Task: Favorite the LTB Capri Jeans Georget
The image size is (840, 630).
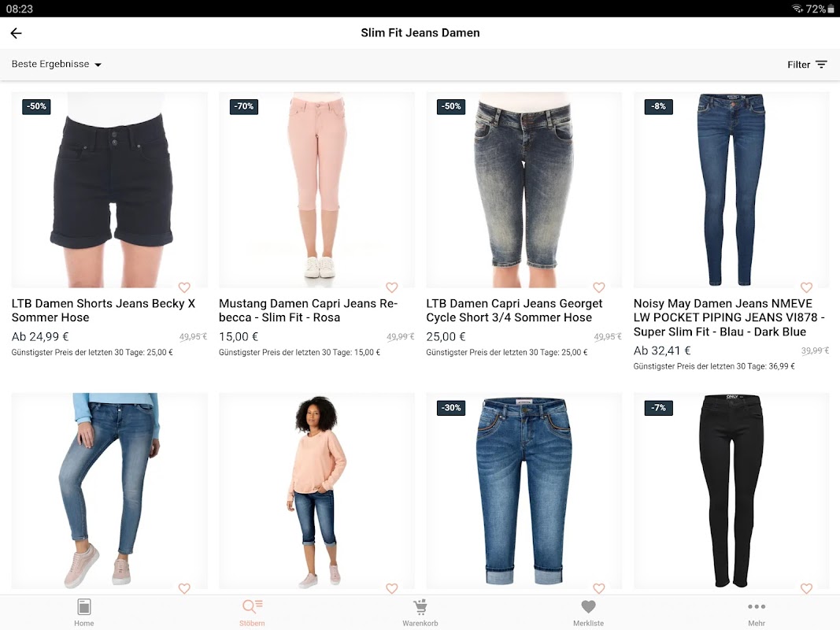Action: pos(599,287)
